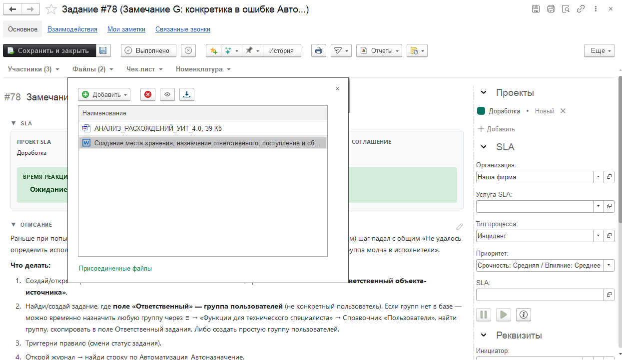
Task: Open the Мои заметки tab
Action: (x=126, y=29)
